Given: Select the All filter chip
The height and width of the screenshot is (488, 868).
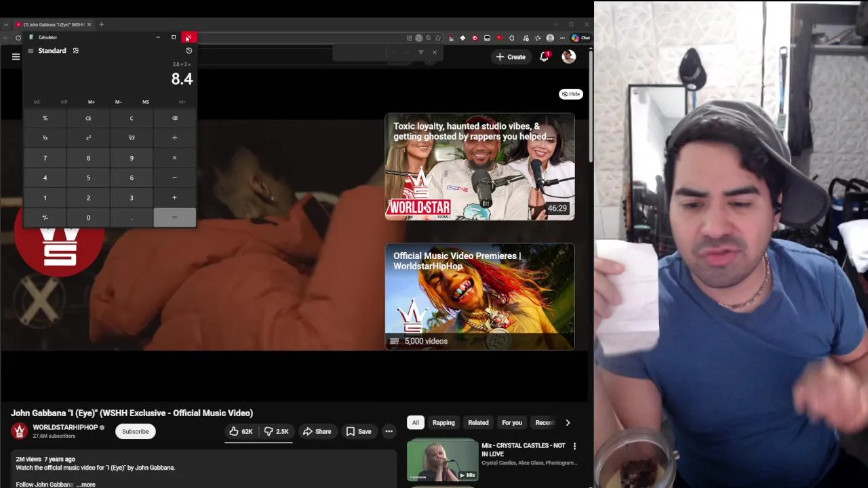Looking at the screenshot, I should 415,422.
